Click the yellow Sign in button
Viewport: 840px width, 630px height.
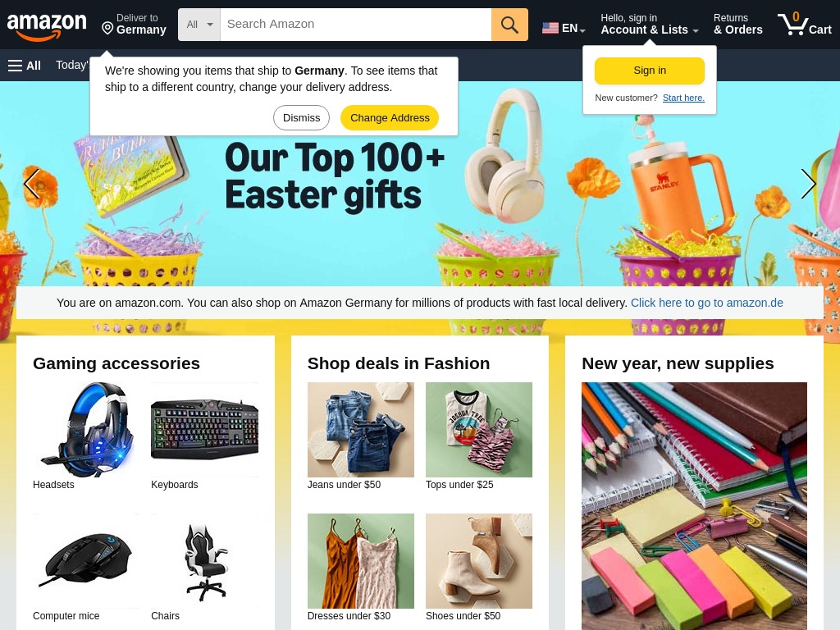click(650, 71)
